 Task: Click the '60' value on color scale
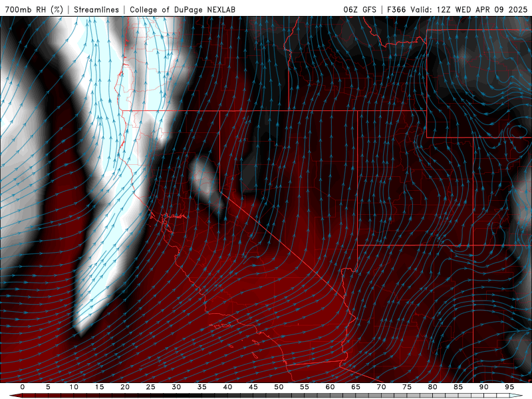pos(330,387)
